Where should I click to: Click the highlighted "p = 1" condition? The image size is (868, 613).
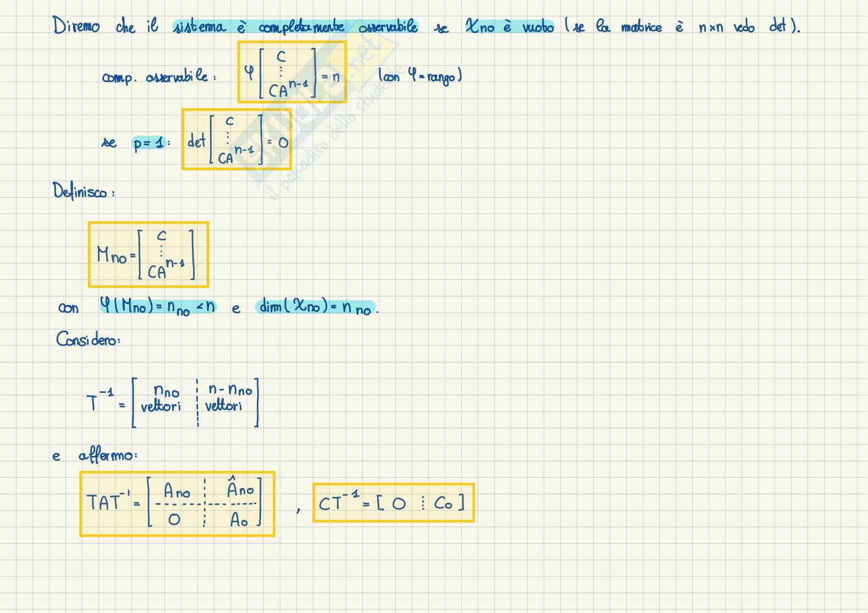[149, 143]
